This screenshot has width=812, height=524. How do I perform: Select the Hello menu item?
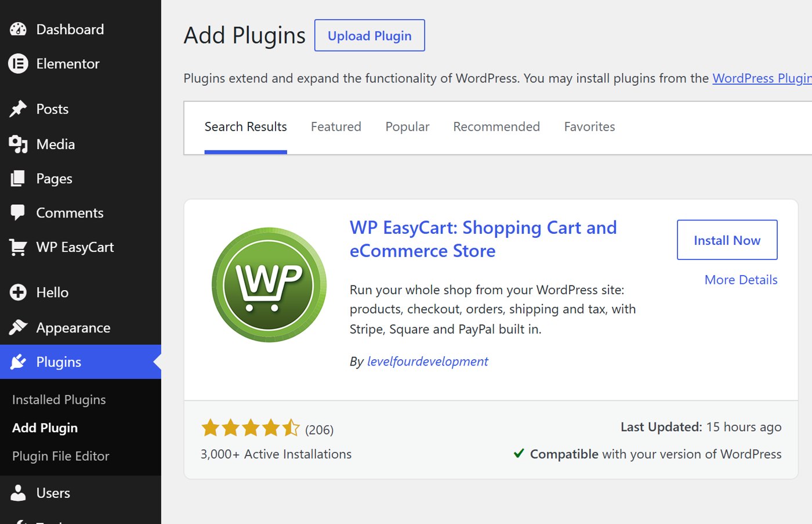coord(52,292)
